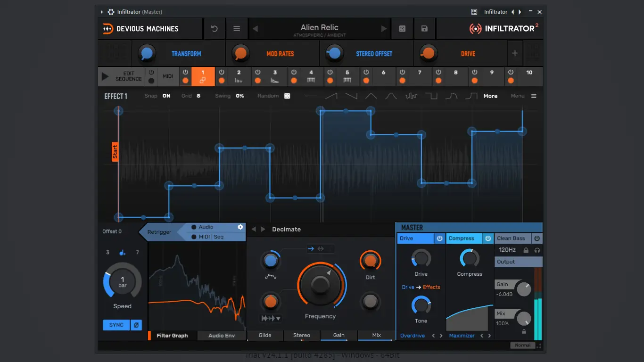Select next Overdrive type
644x362 pixels.
tap(441, 336)
